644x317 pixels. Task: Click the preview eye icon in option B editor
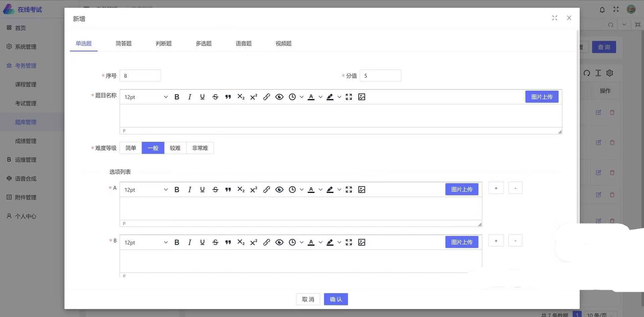[279, 242]
